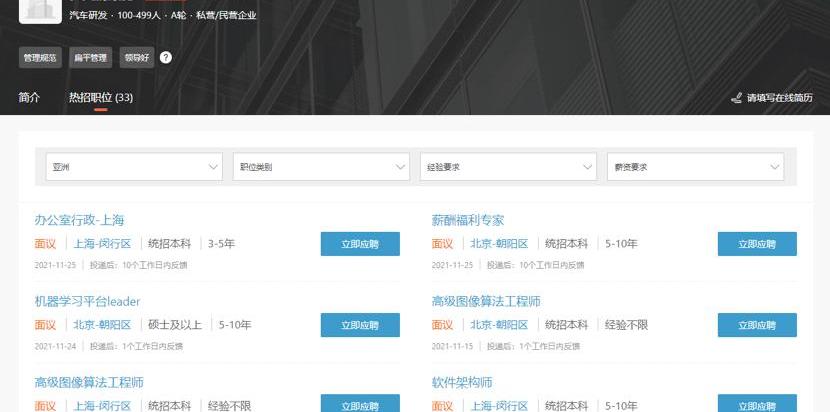Open the 软件架构师 job title

tap(462, 382)
